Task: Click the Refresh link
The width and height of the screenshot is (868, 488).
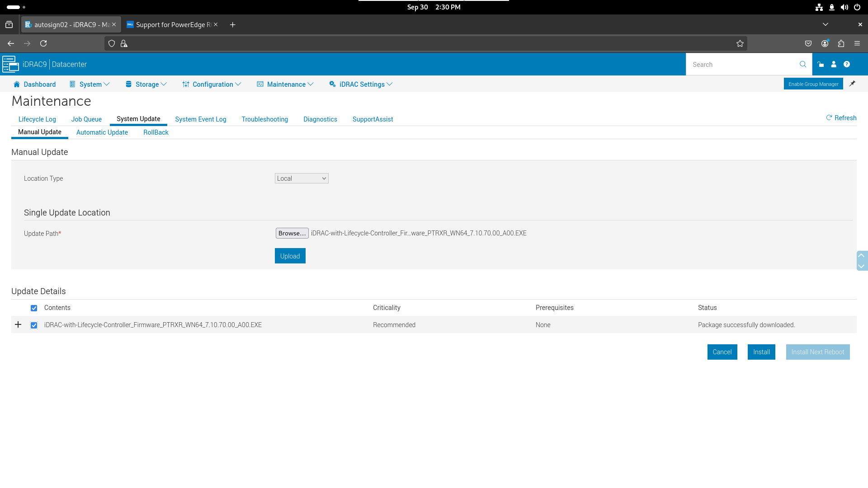Action: (841, 118)
